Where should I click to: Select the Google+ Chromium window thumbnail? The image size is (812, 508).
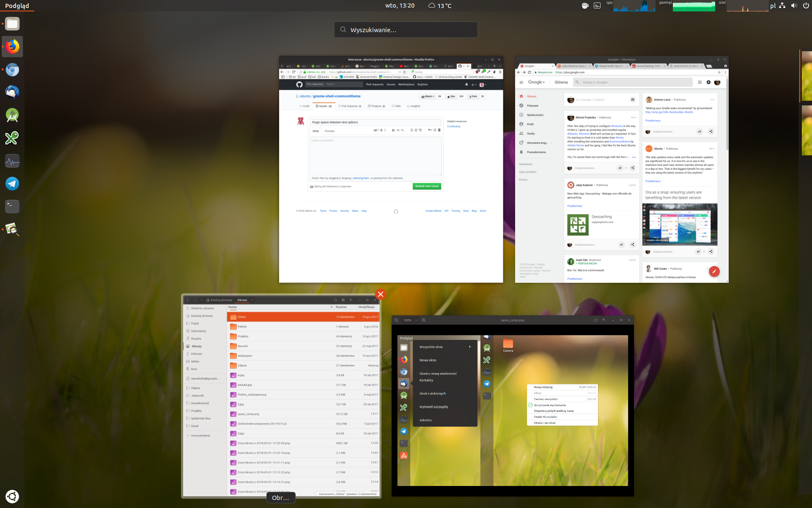(x=622, y=169)
